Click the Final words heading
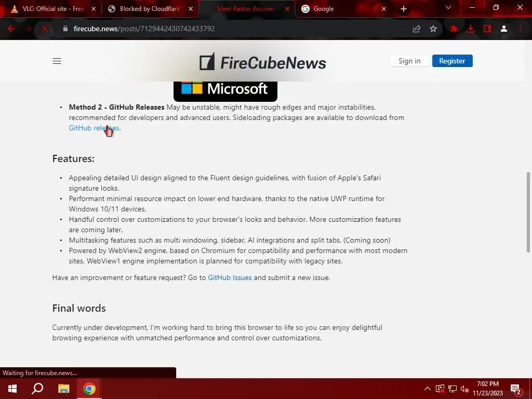532x399 pixels. (x=79, y=308)
